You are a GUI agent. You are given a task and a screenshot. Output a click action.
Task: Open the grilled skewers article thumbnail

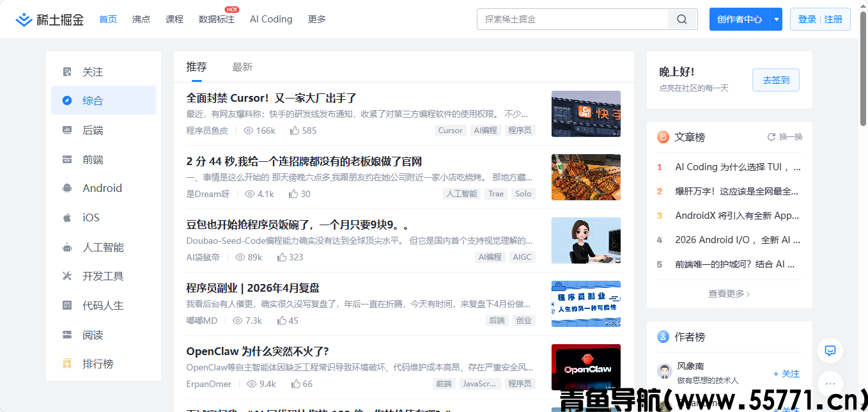586,177
